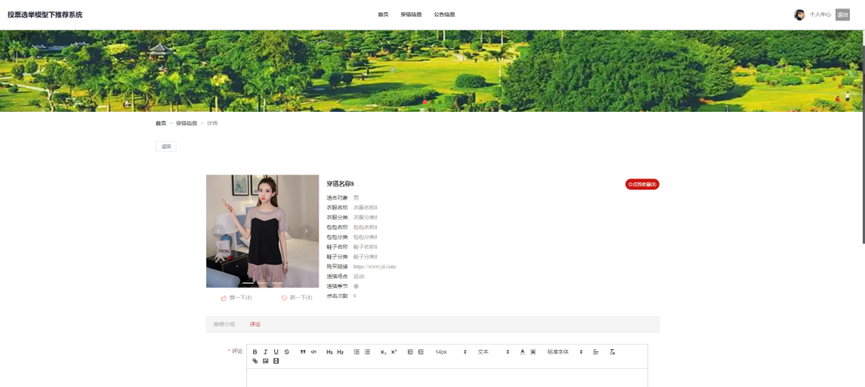Increase indent in the comment editor
Screen dimensions: 865x387
pyautogui.click(x=421, y=352)
